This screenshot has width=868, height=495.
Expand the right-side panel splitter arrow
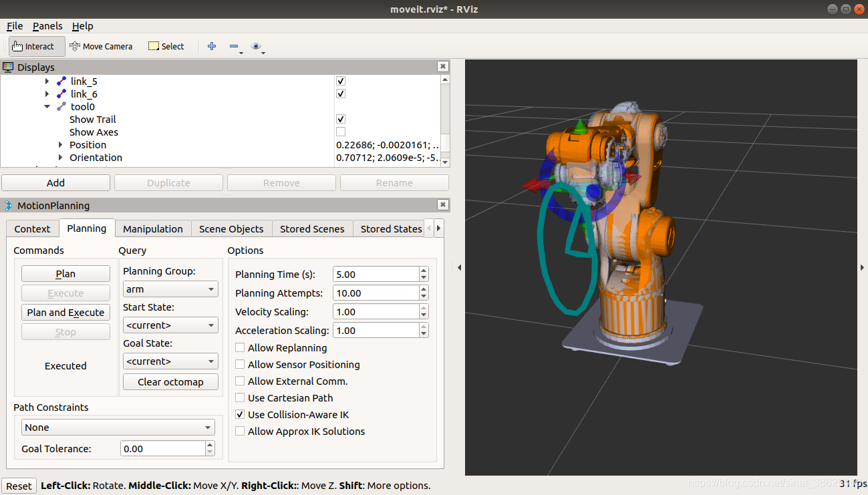861,267
